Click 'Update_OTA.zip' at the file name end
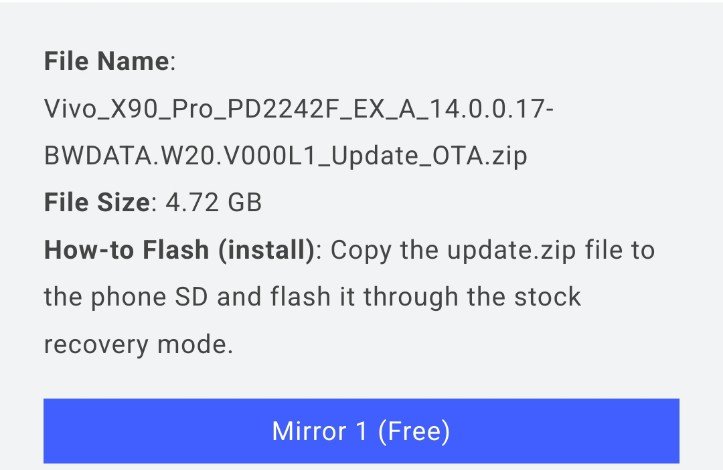The width and height of the screenshot is (723, 470). tap(443, 156)
